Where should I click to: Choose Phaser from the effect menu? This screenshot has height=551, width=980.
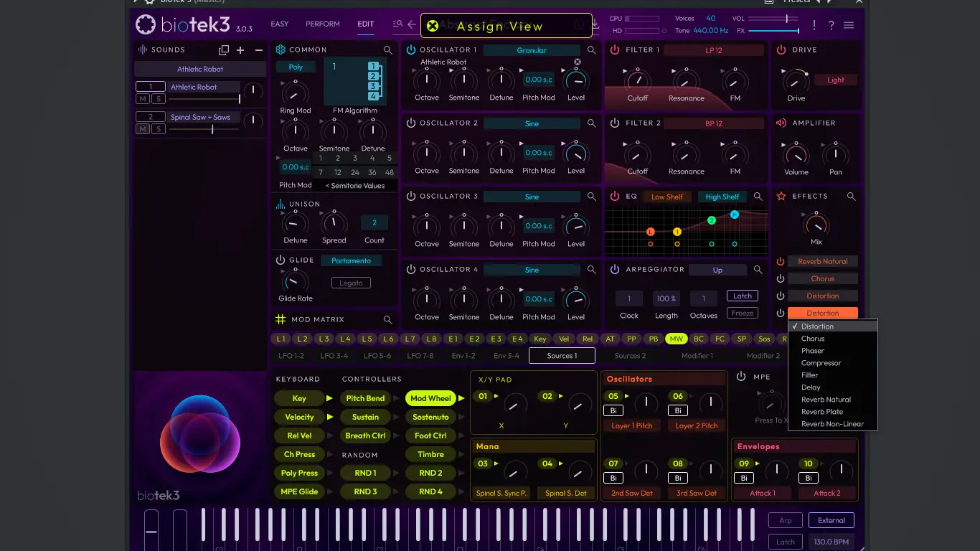832,351
